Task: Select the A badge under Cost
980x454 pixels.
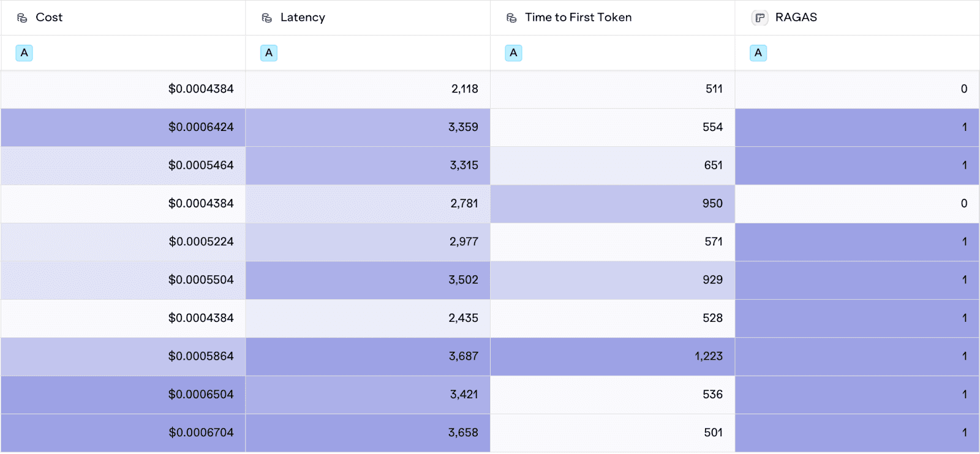Action: (24, 53)
